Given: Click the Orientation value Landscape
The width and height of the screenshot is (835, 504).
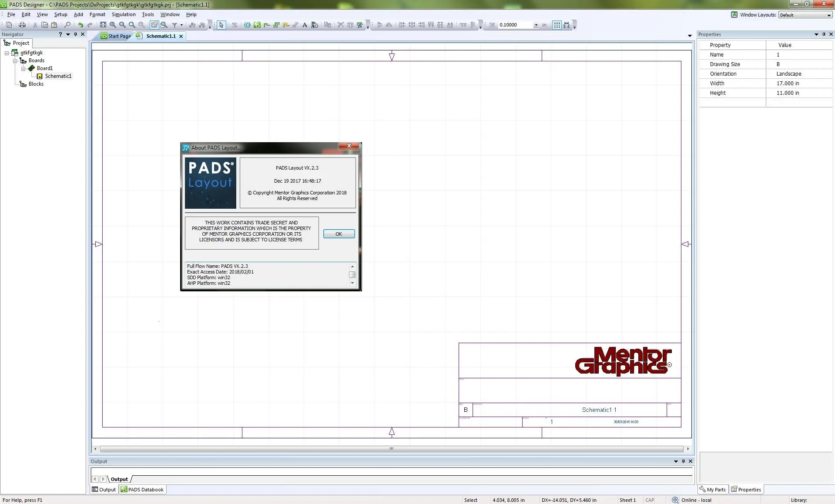Looking at the screenshot, I should coord(788,74).
